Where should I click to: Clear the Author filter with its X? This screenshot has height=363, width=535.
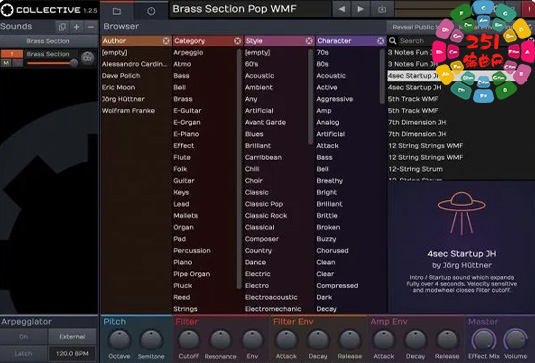166,41
